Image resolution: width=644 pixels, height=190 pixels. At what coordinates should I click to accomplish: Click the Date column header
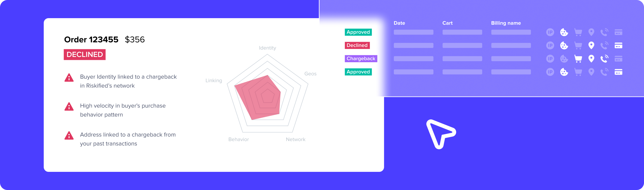[x=399, y=23]
